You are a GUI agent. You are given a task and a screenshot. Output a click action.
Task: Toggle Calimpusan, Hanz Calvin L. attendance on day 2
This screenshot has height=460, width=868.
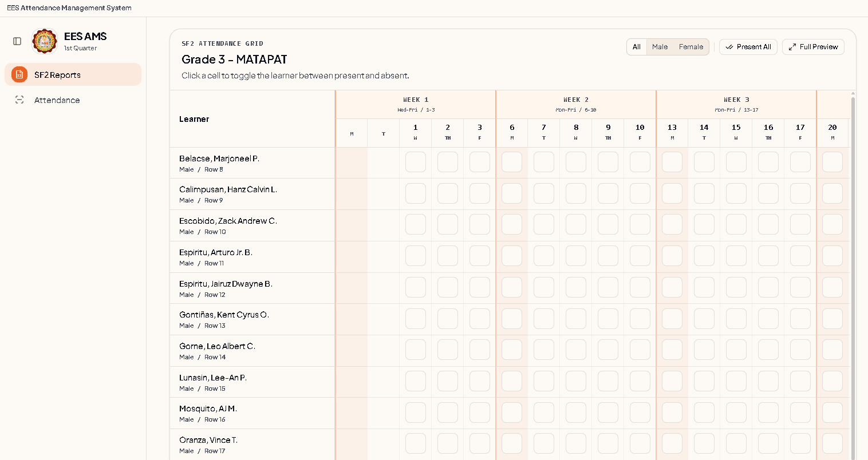pyautogui.click(x=448, y=193)
